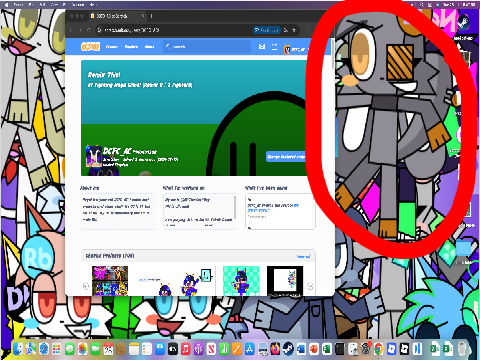The height and width of the screenshot is (360, 480).
Task: Open the View all shared projects link
Action: click(303, 256)
